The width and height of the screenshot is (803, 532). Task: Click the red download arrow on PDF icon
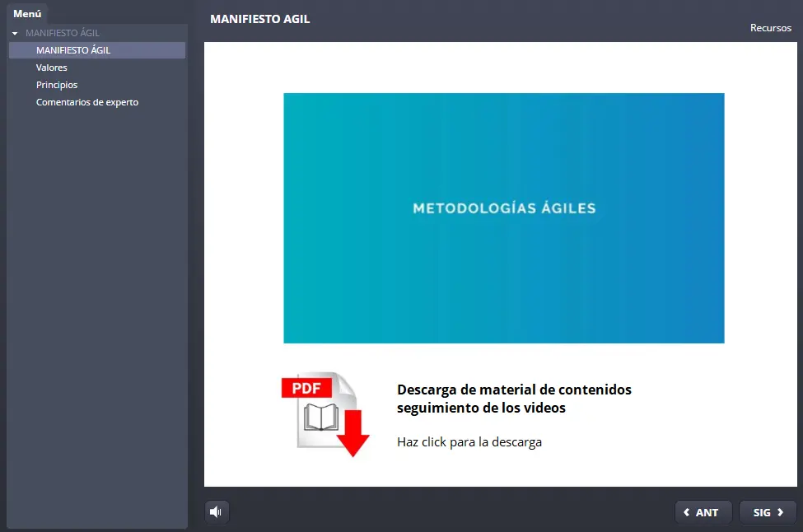[354, 434]
